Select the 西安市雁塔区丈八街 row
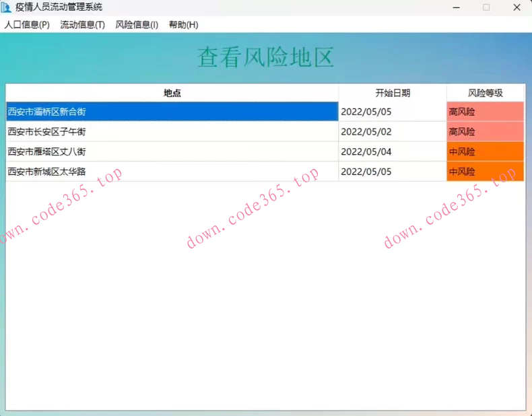 (172, 151)
